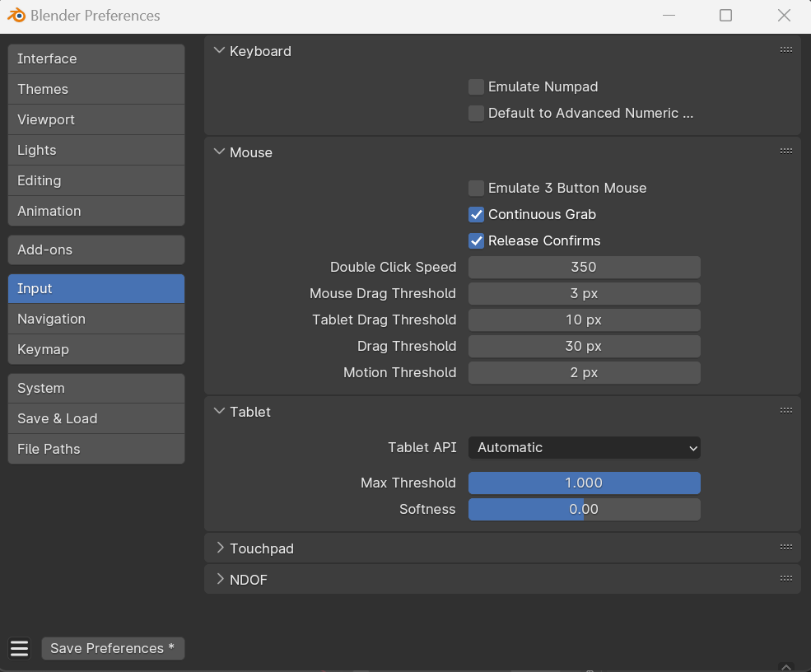This screenshot has height=672, width=811.
Task: Click the Keyboard panel title
Action: (x=260, y=51)
